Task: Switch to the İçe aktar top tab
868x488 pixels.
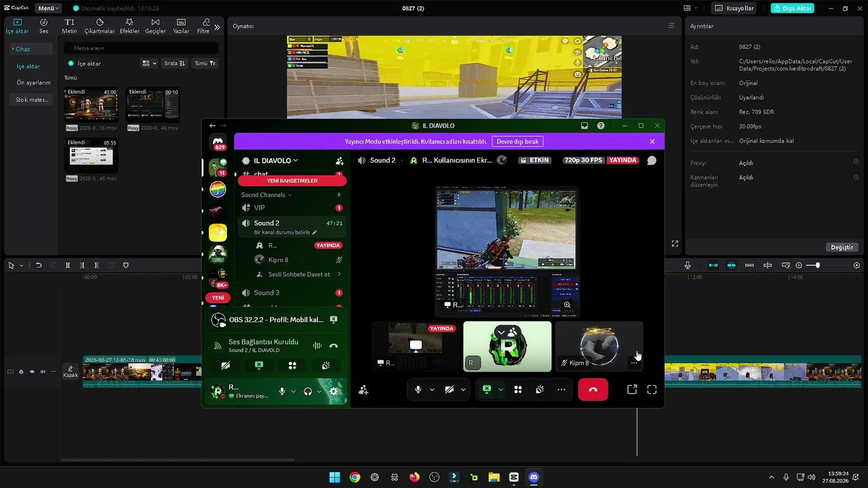Action: click(18, 26)
